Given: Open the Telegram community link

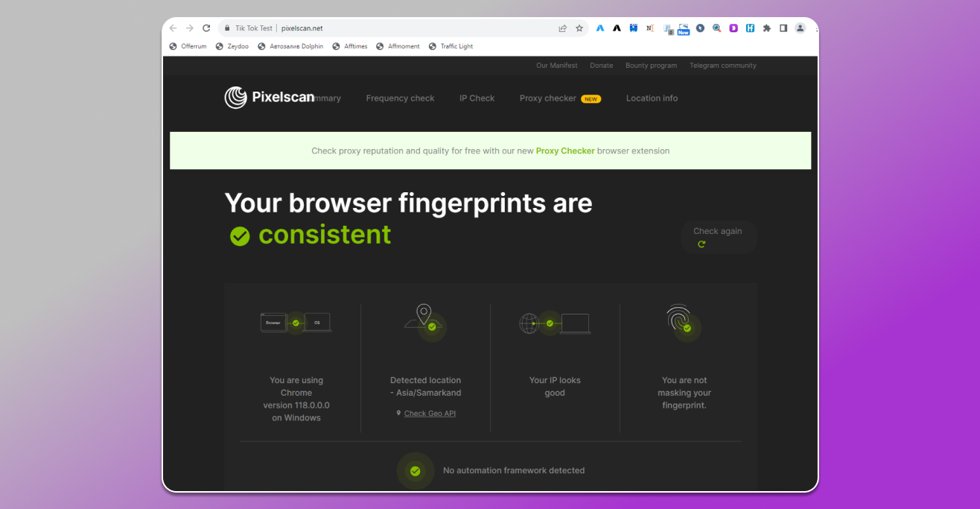Looking at the screenshot, I should coord(722,66).
